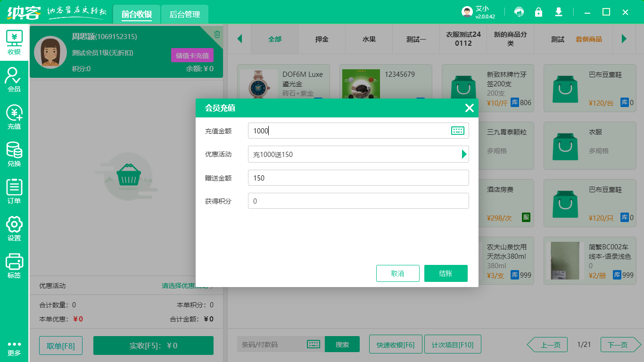The width and height of the screenshot is (644, 362).
Task: Select the 衣服 multi-spec product card
Action: pos(590,146)
